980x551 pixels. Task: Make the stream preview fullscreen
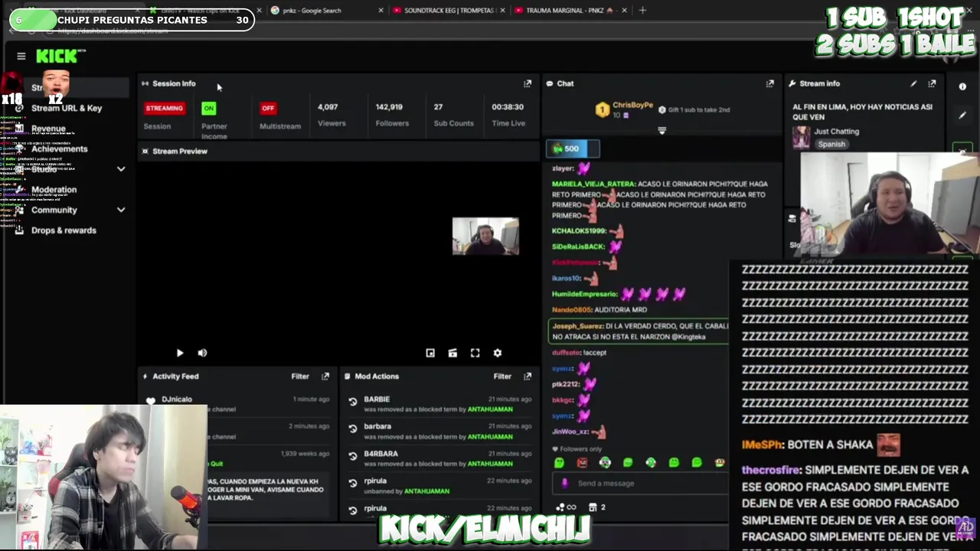(475, 353)
